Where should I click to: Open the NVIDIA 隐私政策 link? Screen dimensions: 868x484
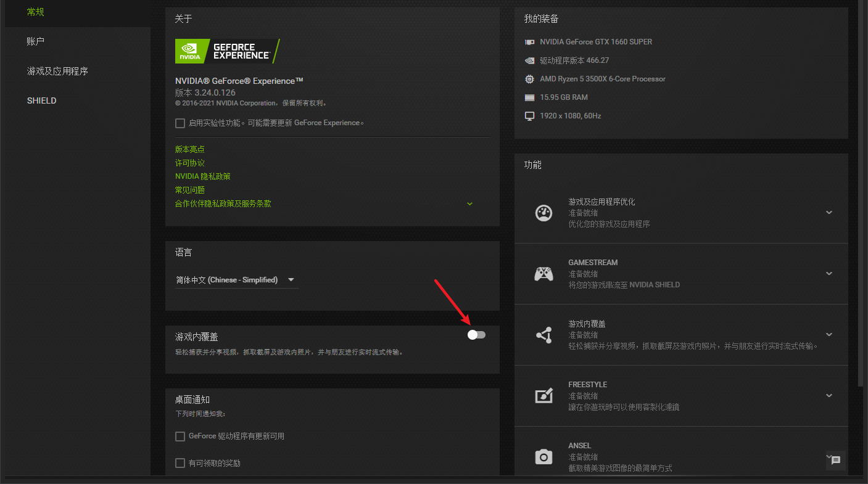pos(203,176)
